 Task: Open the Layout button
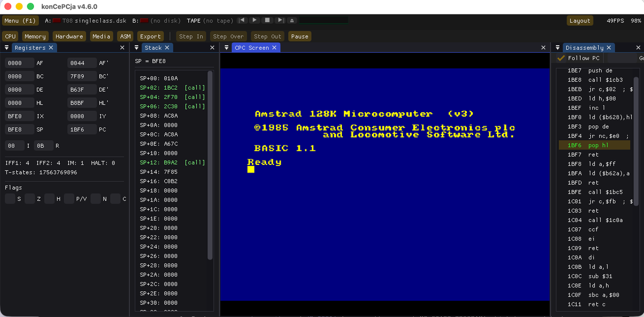pos(580,20)
